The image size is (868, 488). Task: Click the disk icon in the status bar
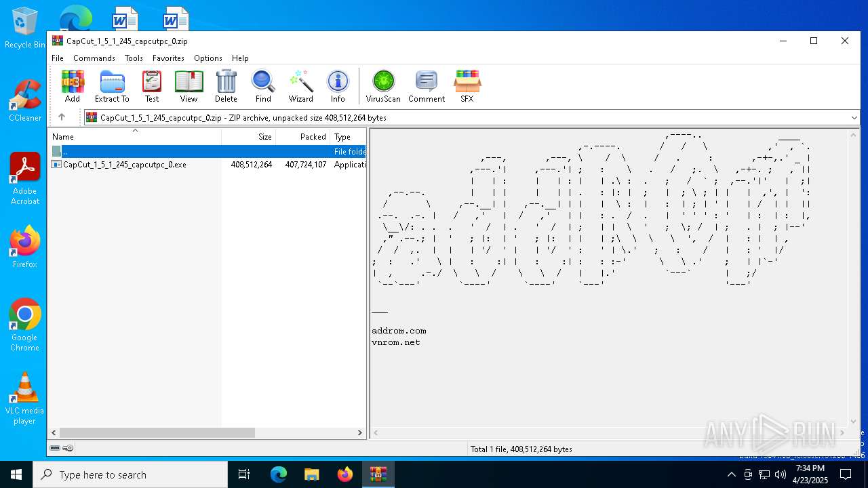pos(55,448)
